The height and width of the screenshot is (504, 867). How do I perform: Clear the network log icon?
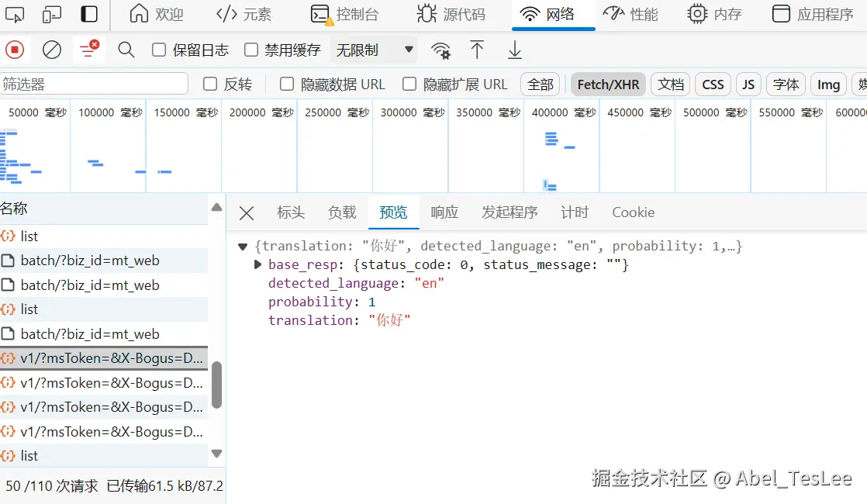click(x=52, y=50)
